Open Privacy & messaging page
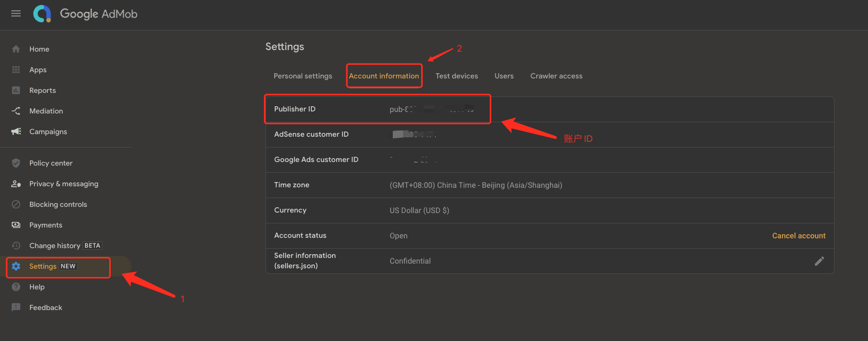 (63, 184)
